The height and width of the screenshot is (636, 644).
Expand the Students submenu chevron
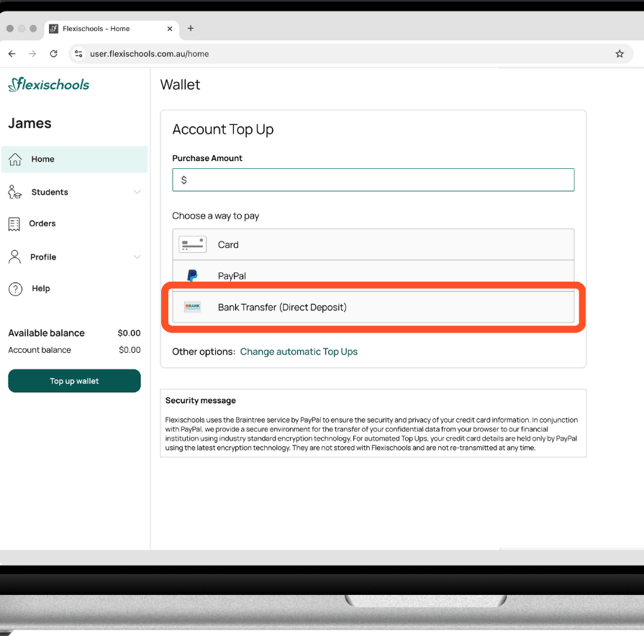137,192
